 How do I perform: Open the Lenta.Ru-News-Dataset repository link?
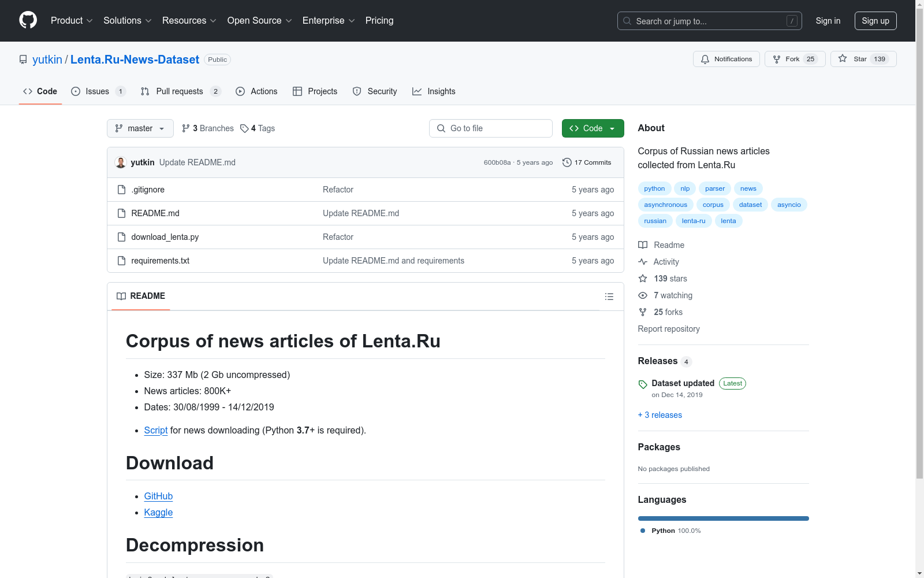tap(135, 60)
